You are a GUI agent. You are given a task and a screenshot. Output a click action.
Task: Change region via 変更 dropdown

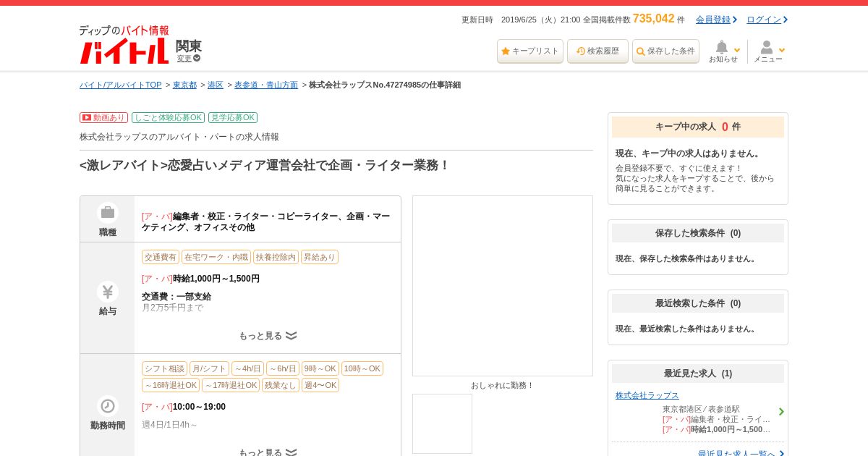[189, 59]
